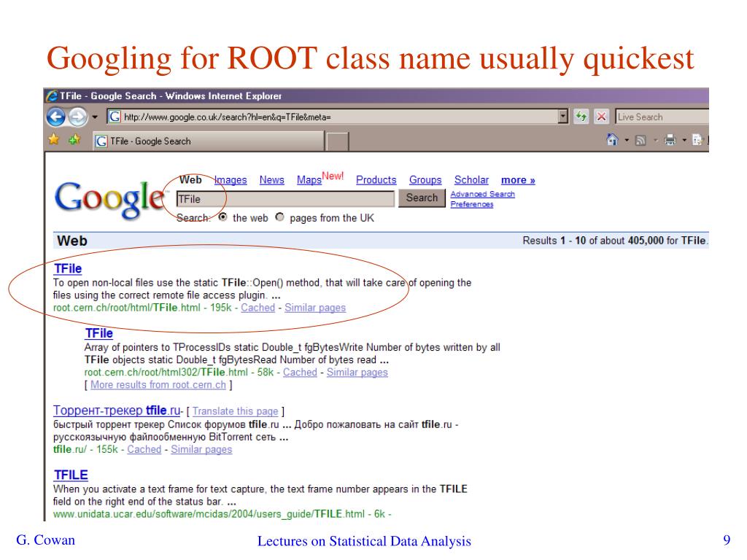Viewport: 747px width, 560px height.
Task: Open the Images search link
Action: pyautogui.click(x=231, y=180)
